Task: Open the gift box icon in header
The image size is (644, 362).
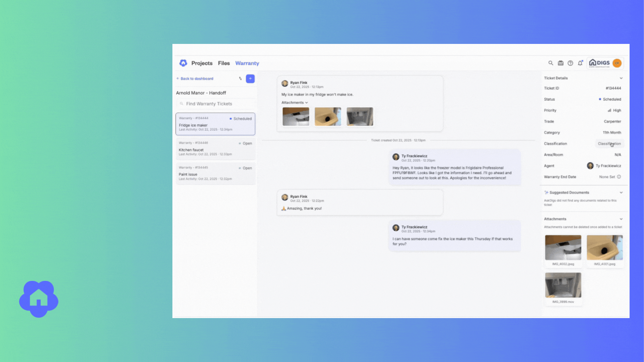Action: click(560, 63)
